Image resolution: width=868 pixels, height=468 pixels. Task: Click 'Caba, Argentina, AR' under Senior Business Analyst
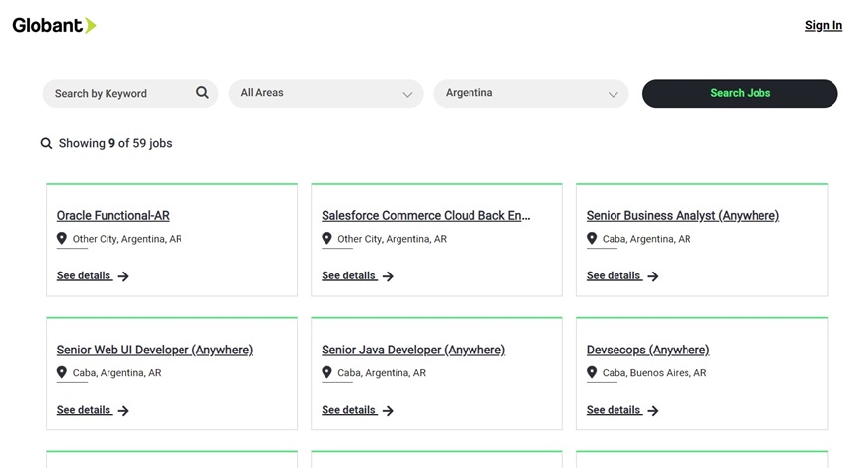click(647, 239)
